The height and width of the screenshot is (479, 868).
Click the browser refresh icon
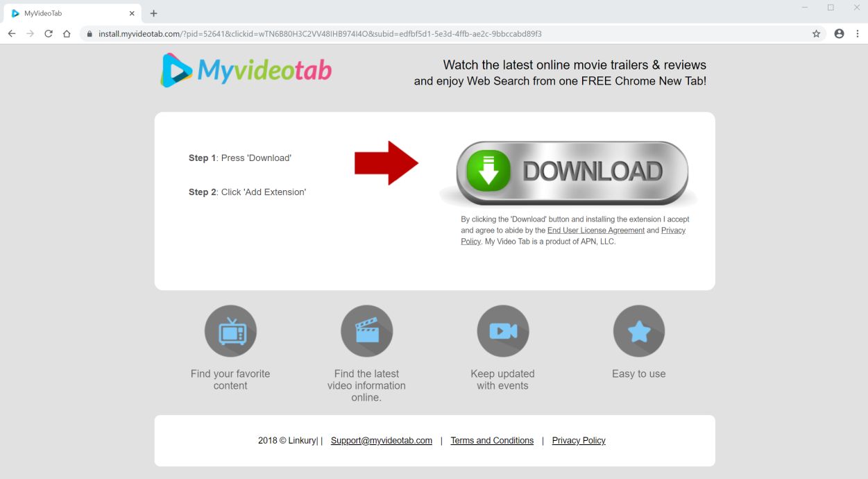coord(48,33)
